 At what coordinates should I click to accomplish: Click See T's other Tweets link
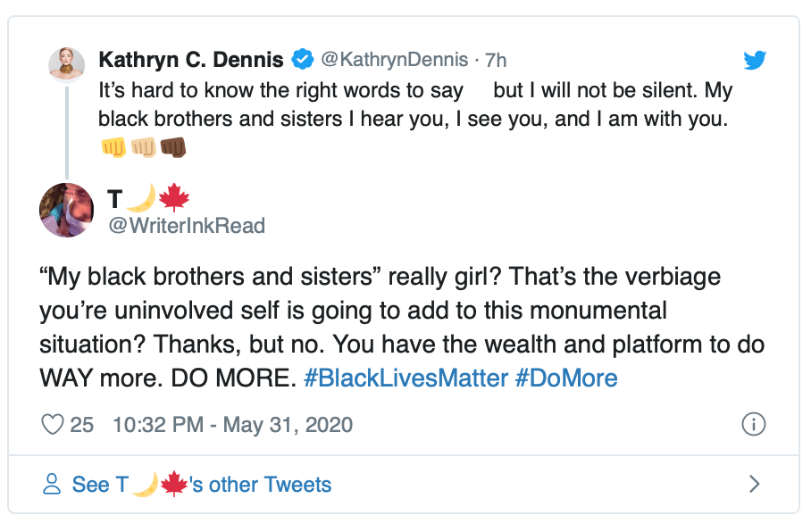[202, 485]
